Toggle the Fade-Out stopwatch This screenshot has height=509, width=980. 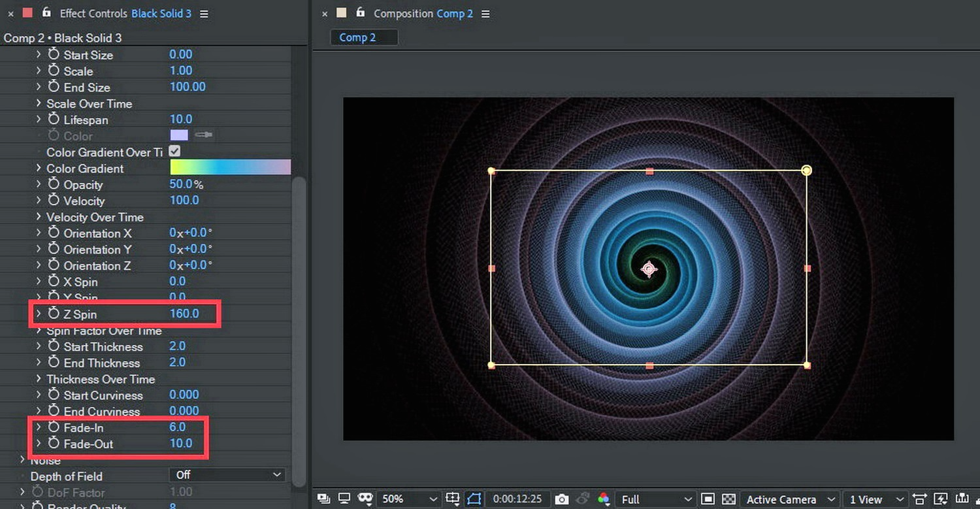click(54, 444)
